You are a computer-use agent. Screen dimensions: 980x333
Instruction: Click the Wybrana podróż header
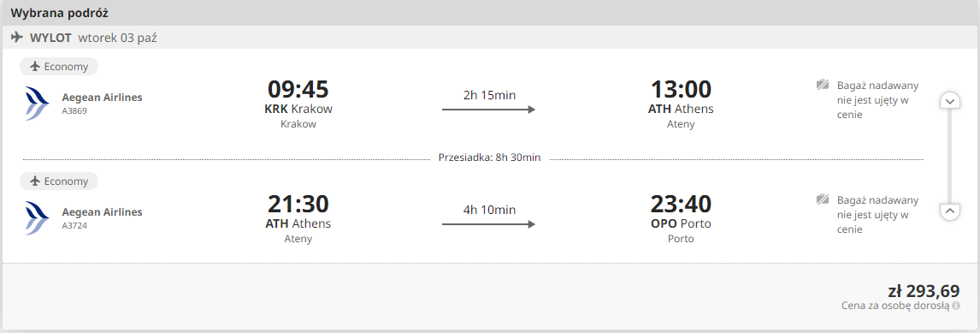(60, 13)
